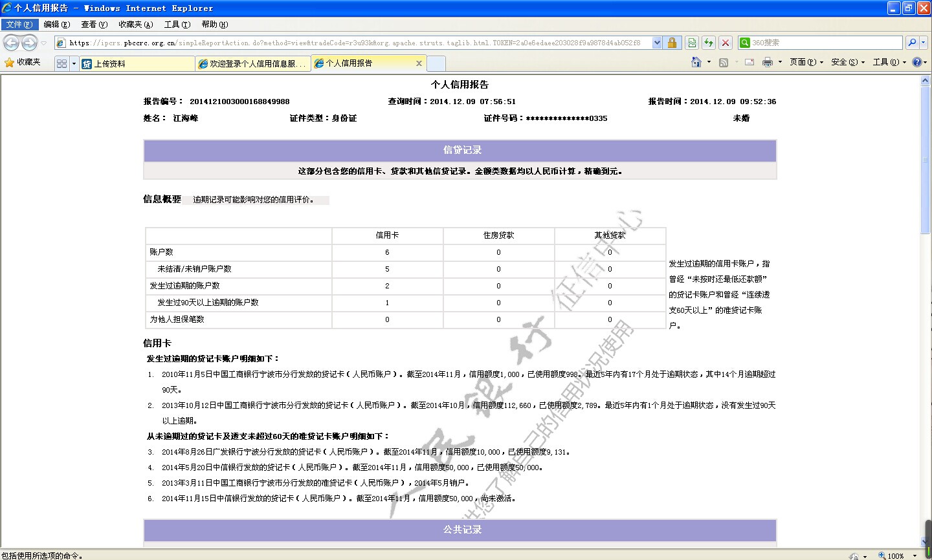This screenshot has width=932, height=560.
Task: Switch to the 上传资料 tab
Action: coord(136,63)
